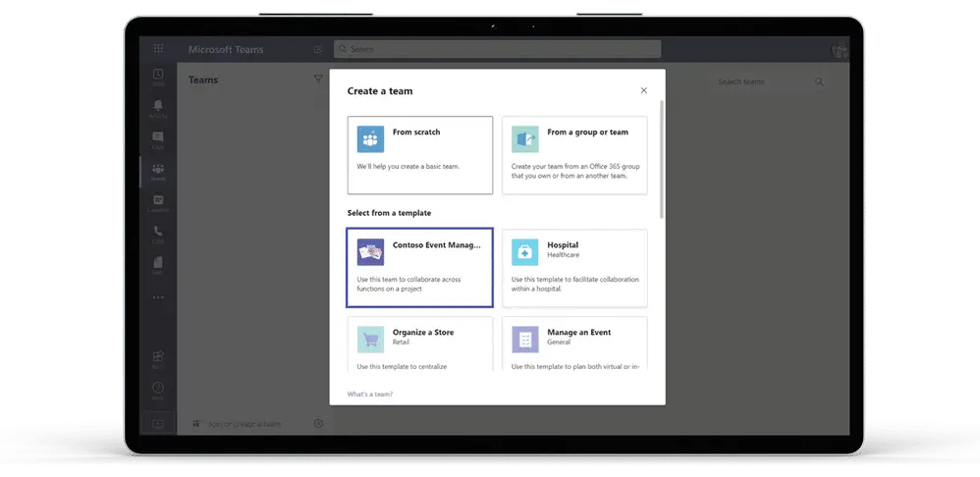
Task: Open Chat in the left sidebar
Action: click(x=158, y=139)
